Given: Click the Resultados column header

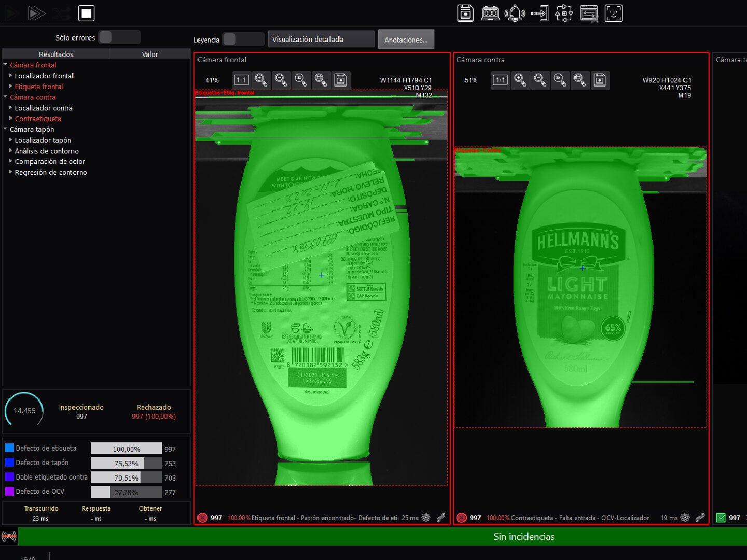Looking at the screenshot, I should click(x=56, y=54).
